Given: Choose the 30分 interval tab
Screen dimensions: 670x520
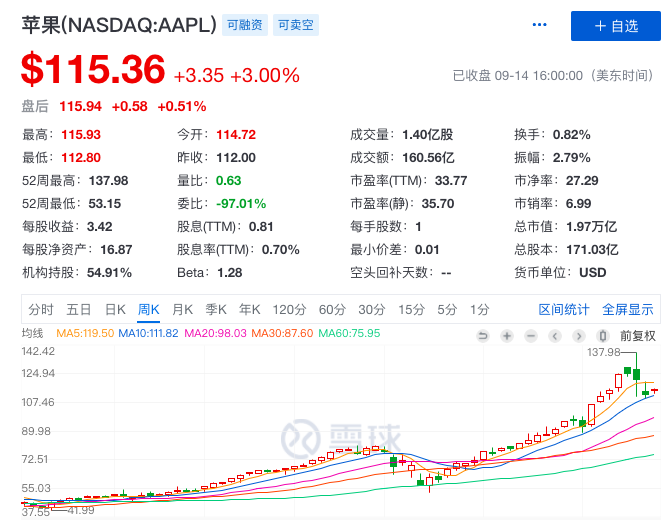Looking at the screenshot, I should click(x=372, y=309).
